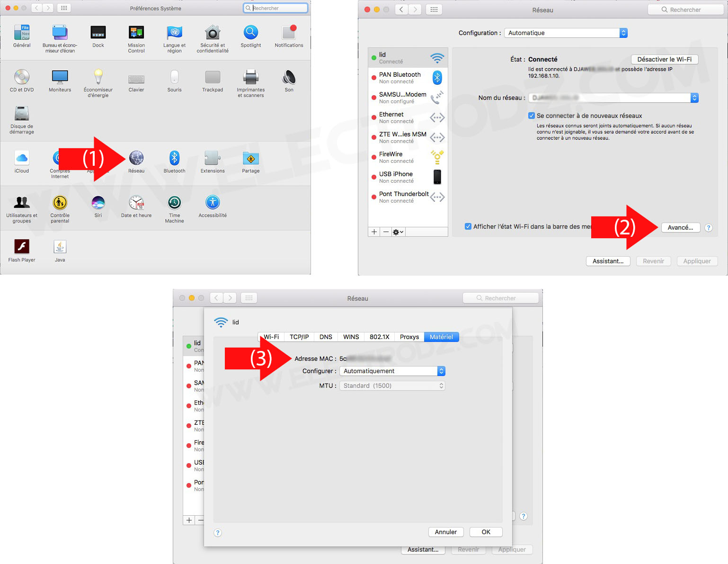The image size is (728, 564).
Task: Open Accessibilité preferences icon
Action: point(213,203)
